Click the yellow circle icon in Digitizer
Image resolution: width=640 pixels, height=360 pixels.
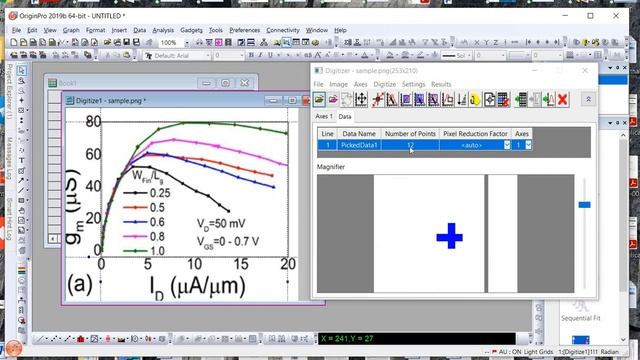point(475,99)
